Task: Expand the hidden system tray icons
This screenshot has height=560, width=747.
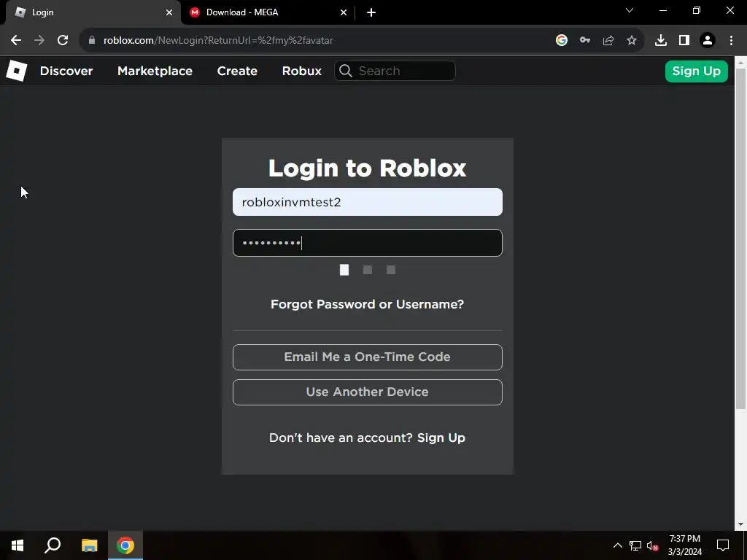Action: coord(617,545)
